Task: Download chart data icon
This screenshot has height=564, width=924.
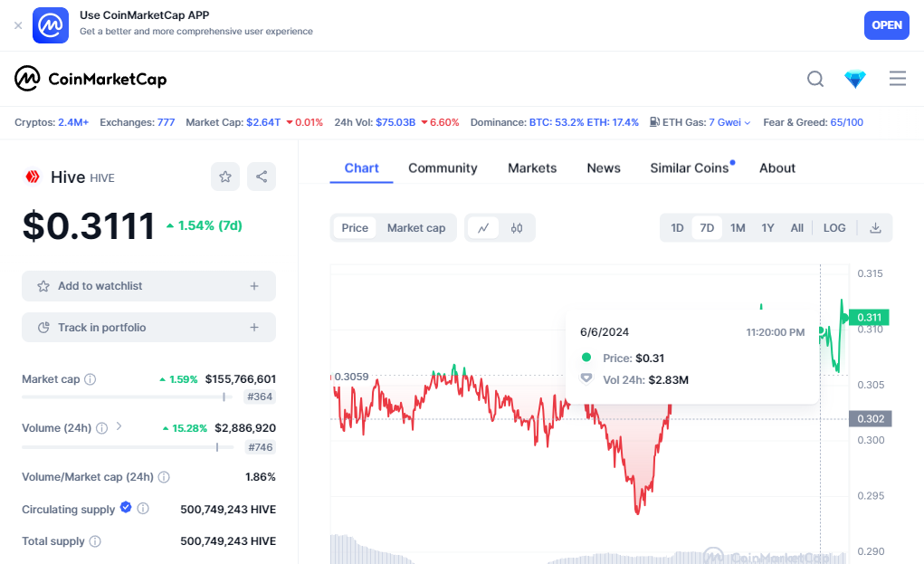Action: click(x=875, y=228)
